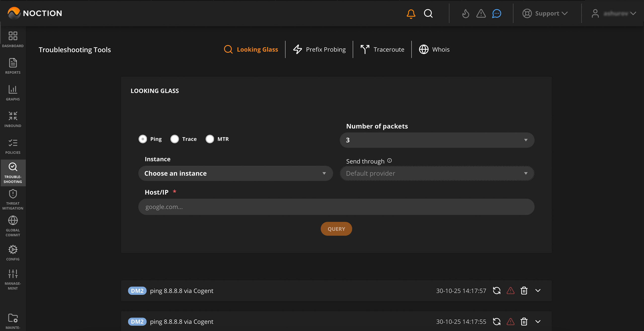
Task: Switch to the Prefix Probing tab
Action: coord(319,50)
